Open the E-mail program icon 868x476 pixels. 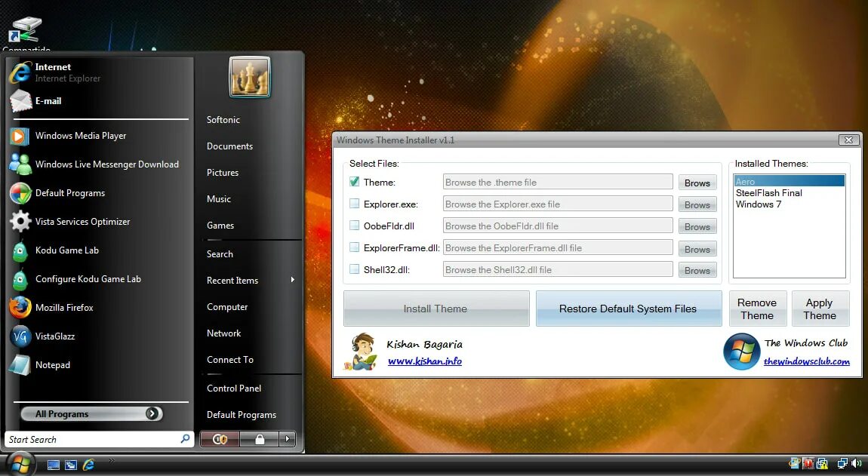click(x=20, y=101)
